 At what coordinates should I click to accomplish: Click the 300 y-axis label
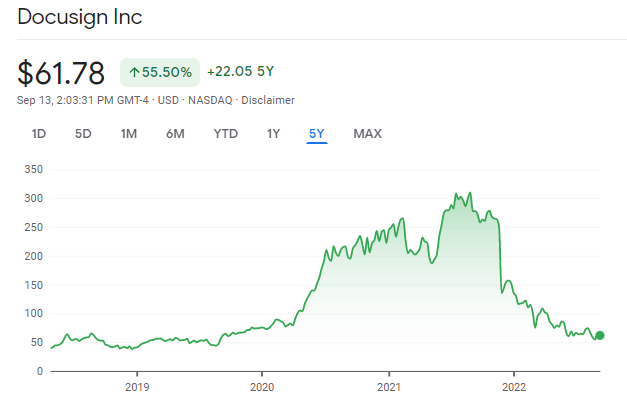pos(34,198)
